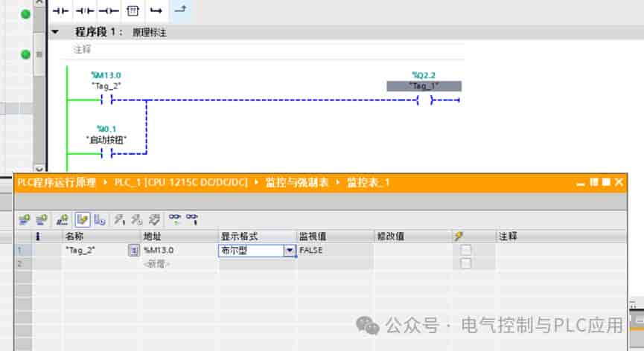Viewport: 644px width, 351px height.
Task: Click the vertical scrollbar thumb grip
Action: pyautogui.click(x=39, y=54)
